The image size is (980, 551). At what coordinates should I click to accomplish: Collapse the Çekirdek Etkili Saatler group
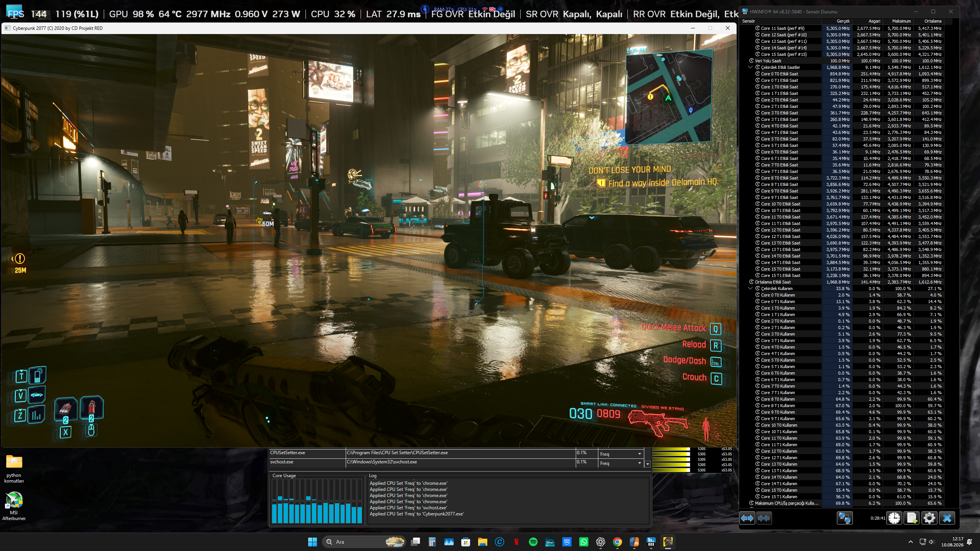750,67
